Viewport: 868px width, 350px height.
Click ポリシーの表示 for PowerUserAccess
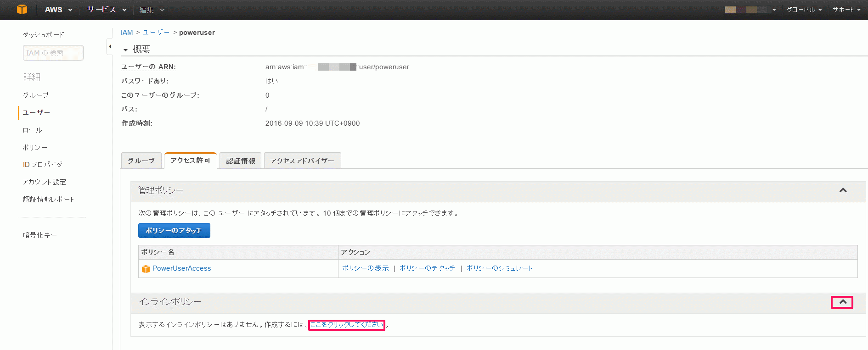coord(365,268)
